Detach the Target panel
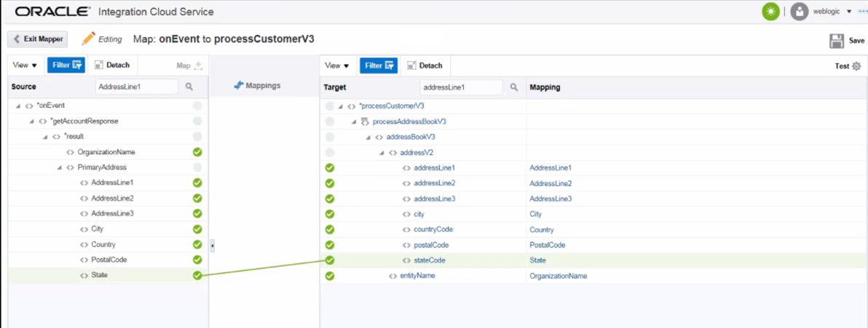 coord(425,65)
